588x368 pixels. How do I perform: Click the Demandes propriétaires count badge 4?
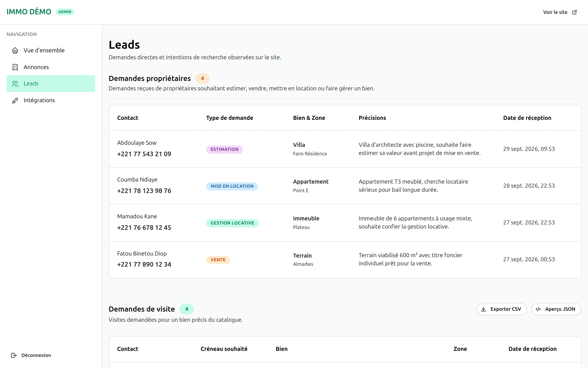click(202, 79)
